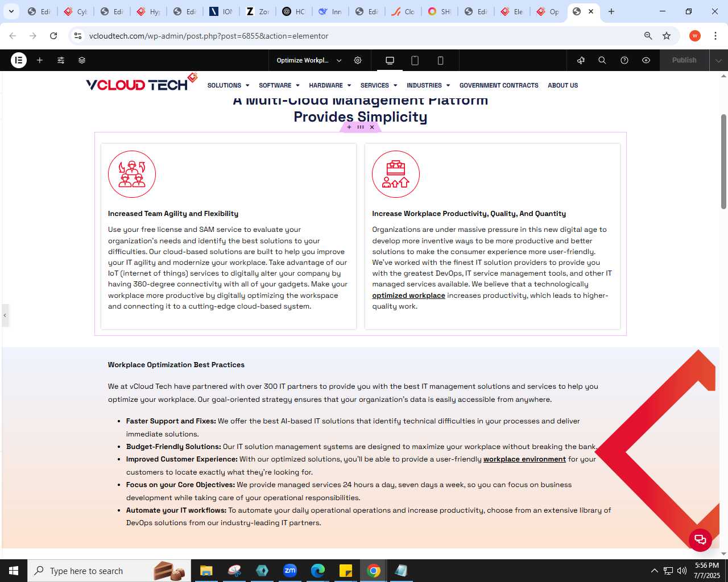Reload the page in Chrome
This screenshot has width=728, height=582.
click(x=53, y=36)
